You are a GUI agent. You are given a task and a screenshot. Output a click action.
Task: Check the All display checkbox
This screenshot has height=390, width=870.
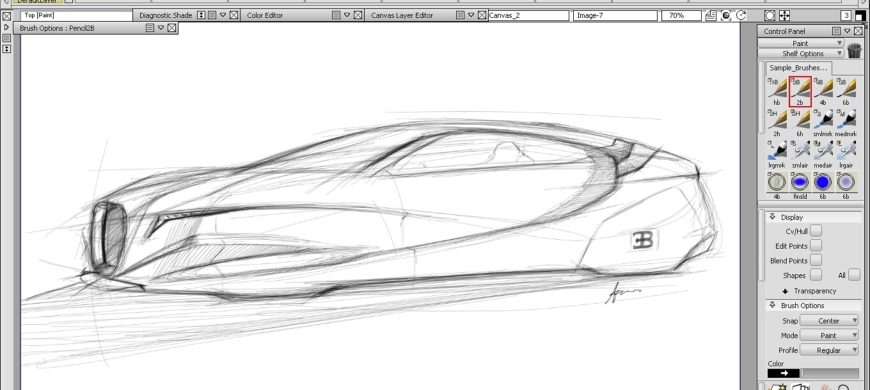pos(854,275)
